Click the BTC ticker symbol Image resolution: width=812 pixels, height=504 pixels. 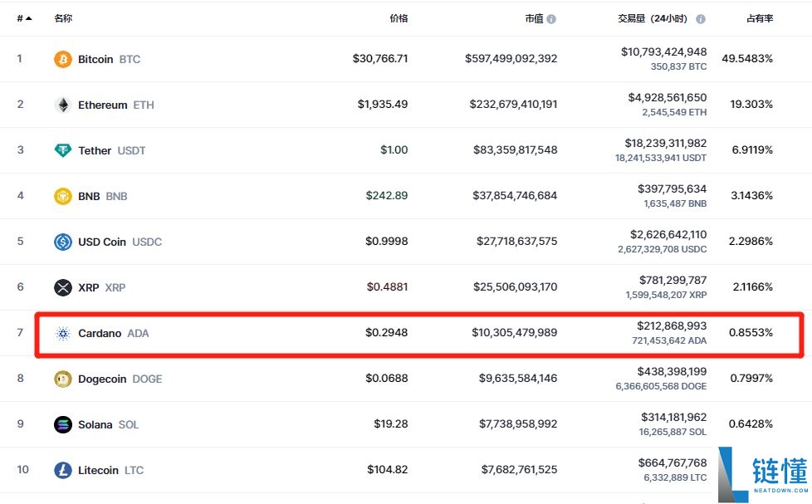coord(130,59)
